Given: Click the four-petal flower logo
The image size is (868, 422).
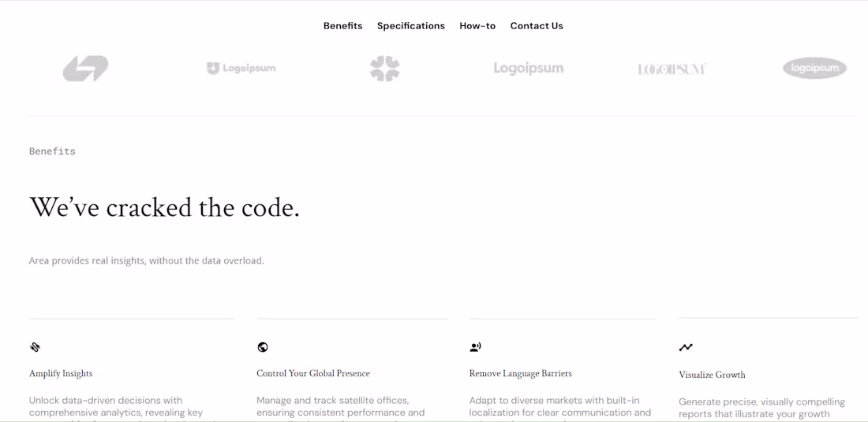Looking at the screenshot, I should tap(385, 69).
